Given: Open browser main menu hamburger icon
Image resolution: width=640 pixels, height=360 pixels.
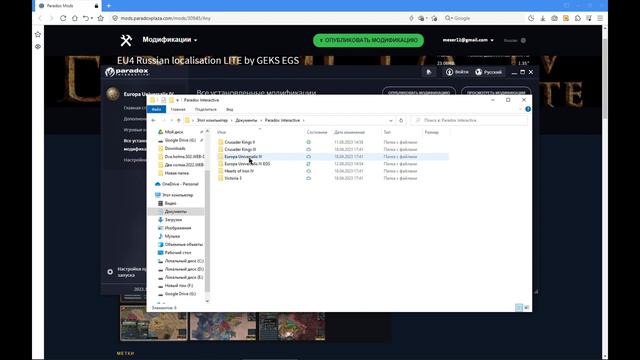Looking at the screenshot, I should pos(600,18).
